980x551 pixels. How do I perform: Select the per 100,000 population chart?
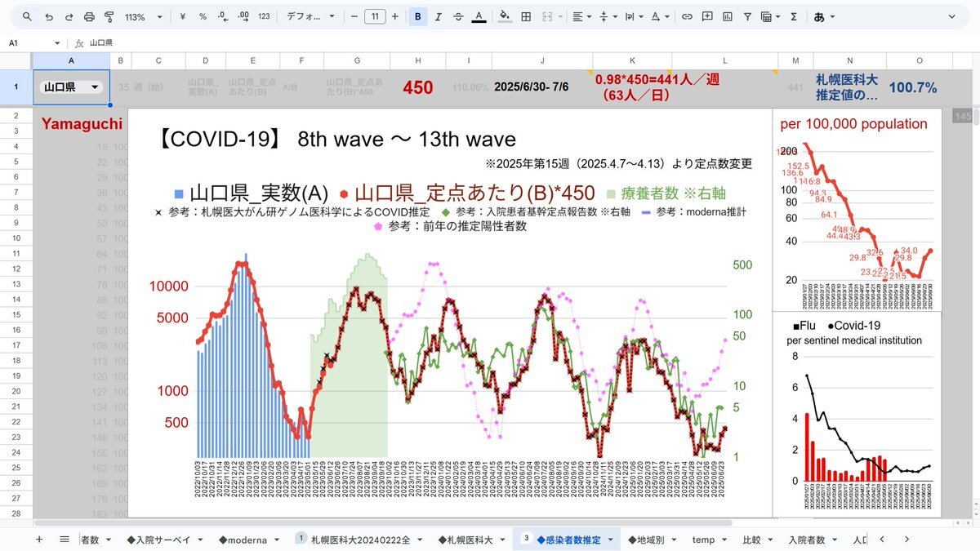(857, 208)
